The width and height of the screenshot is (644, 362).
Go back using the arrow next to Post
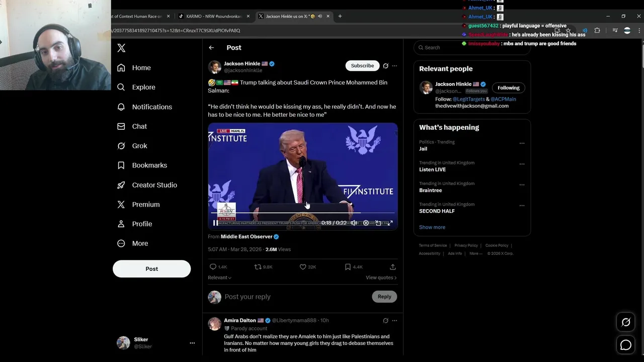tap(211, 48)
